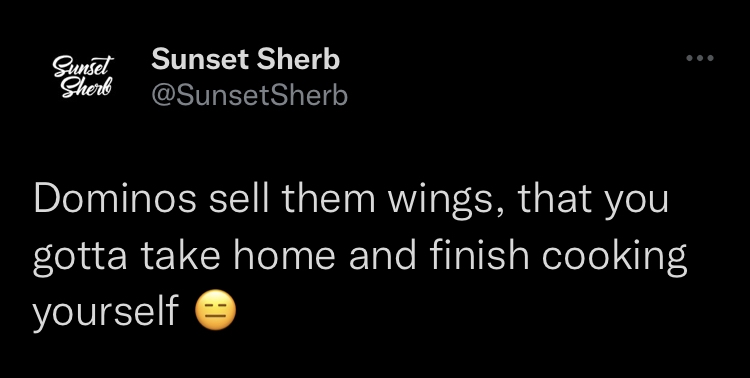Click the word "them" in the first line

(328, 198)
